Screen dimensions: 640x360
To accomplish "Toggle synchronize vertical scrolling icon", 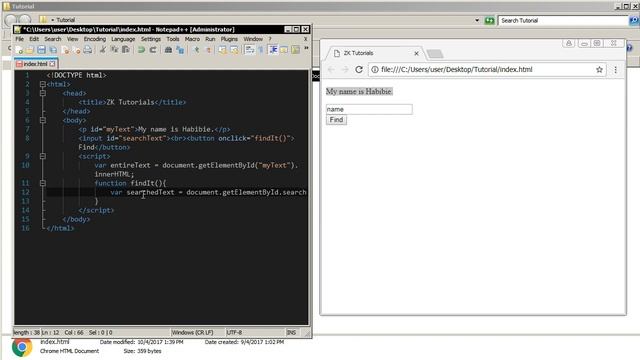I will coord(222,50).
